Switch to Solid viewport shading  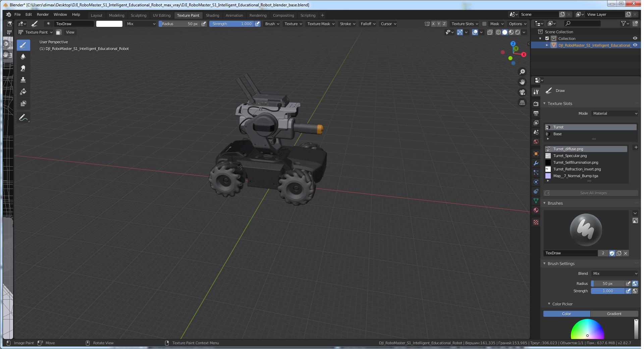505,32
